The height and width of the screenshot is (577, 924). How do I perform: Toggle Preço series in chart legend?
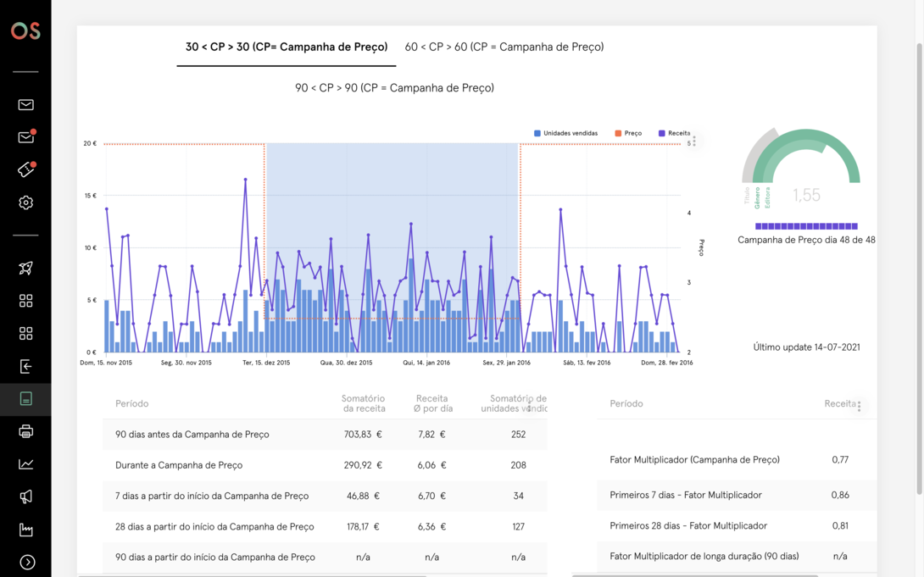[x=628, y=133]
